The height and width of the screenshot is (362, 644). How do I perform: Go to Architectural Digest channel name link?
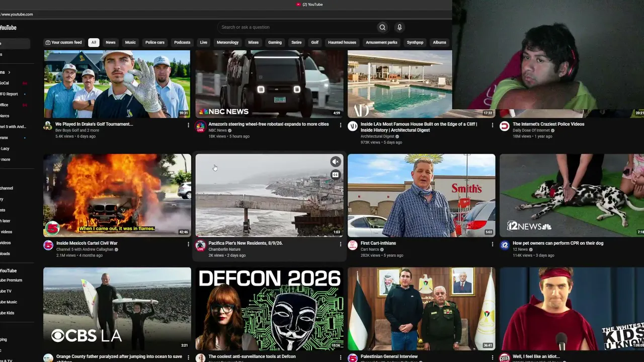(x=378, y=136)
